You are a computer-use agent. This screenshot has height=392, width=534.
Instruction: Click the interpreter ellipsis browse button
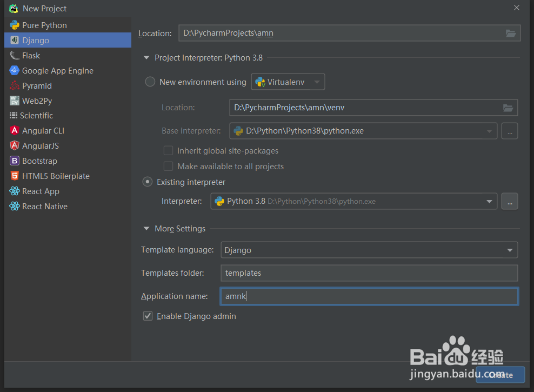[x=509, y=202]
